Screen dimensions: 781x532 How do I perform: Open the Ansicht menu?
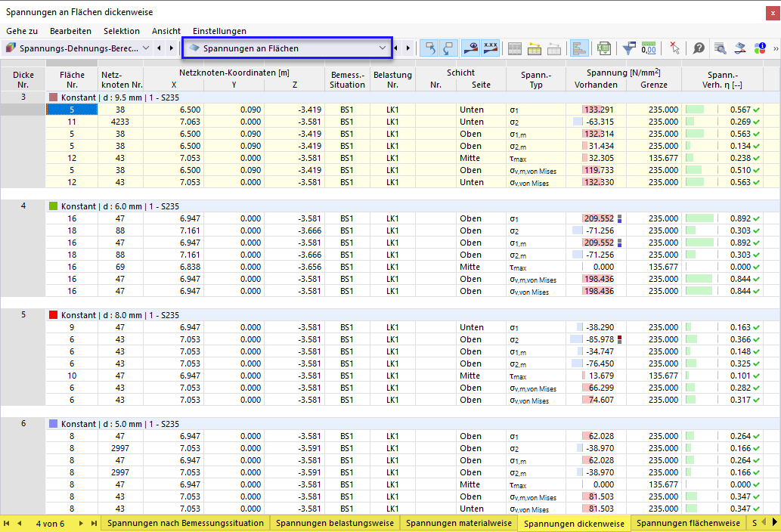tap(166, 31)
